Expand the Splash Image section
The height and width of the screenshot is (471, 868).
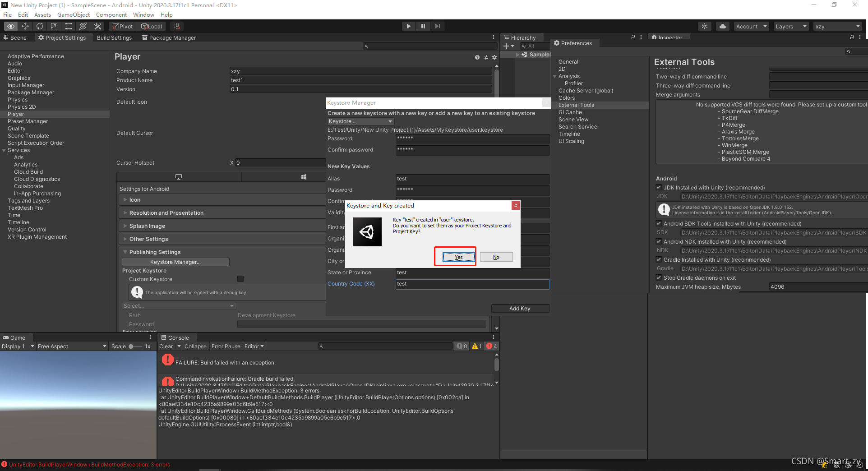(222, 226)
